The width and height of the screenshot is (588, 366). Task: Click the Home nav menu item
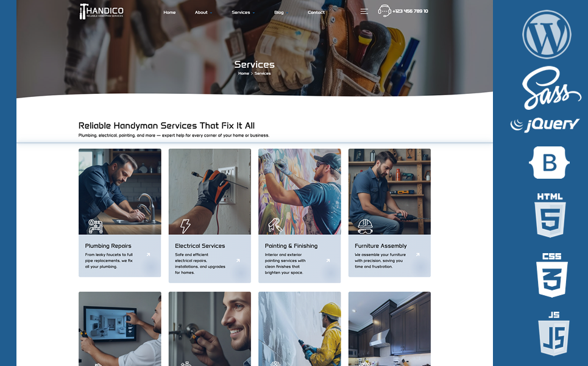(169, 12)
